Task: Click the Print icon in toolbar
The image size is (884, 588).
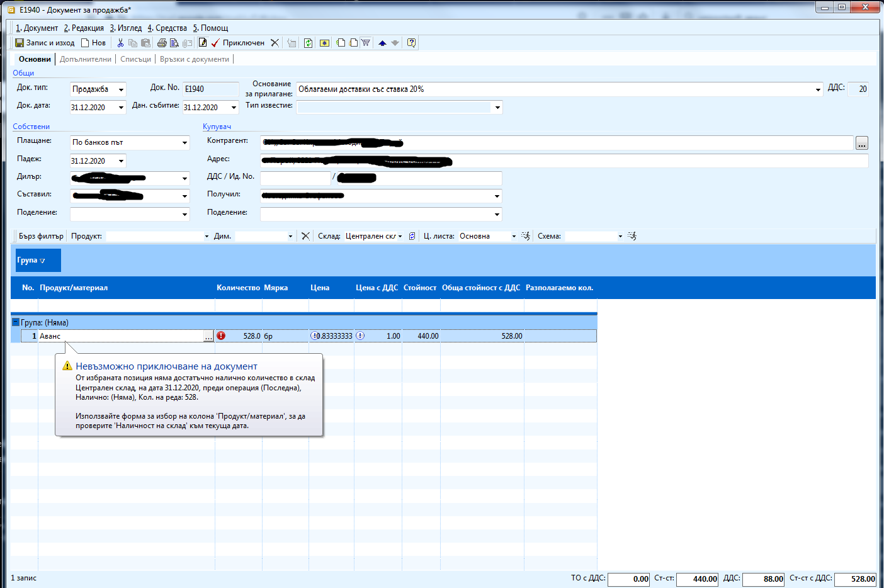Action: (x=162, y=43)
